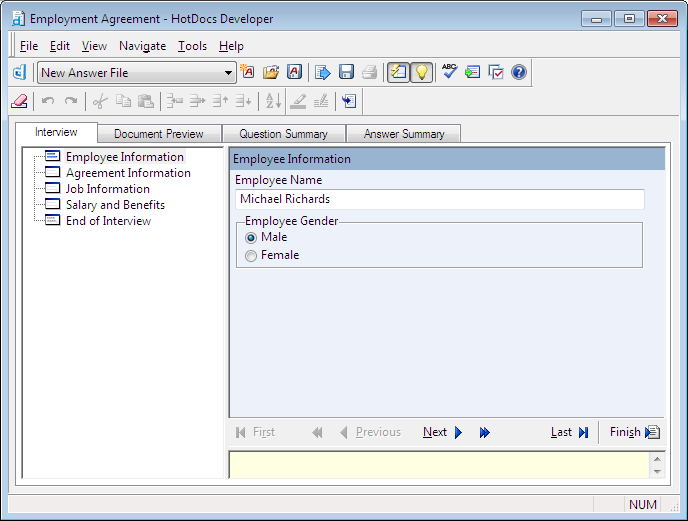Click the send document (blue arrow) icon
This screenshot has height=521, width=688.
322,72
